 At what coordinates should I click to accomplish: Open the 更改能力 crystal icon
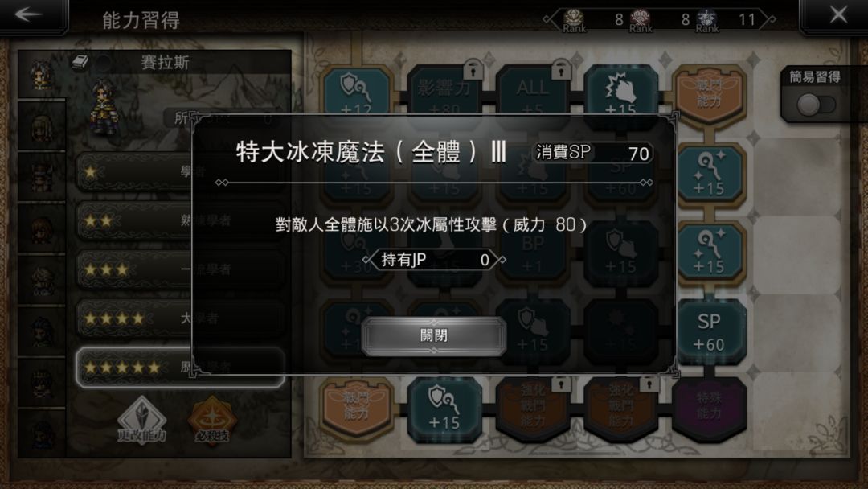(x=141, y=421)
